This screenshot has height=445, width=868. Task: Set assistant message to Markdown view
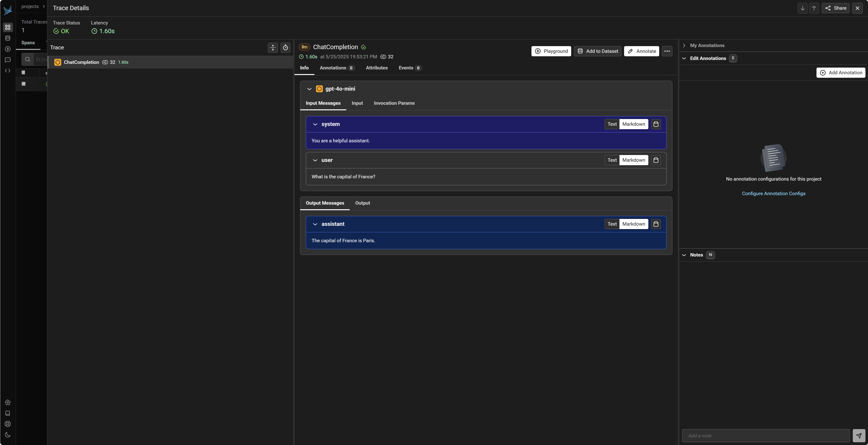(x=634, y=224)
